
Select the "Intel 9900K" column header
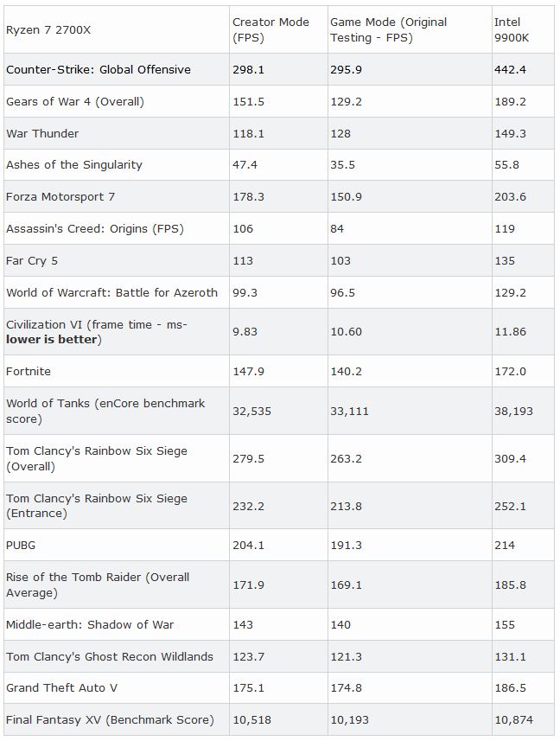point(510,29)
